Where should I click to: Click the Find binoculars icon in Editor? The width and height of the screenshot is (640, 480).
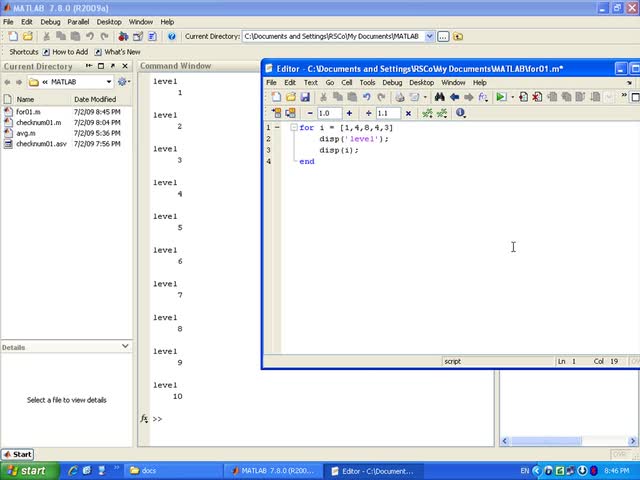coord(440,97)
